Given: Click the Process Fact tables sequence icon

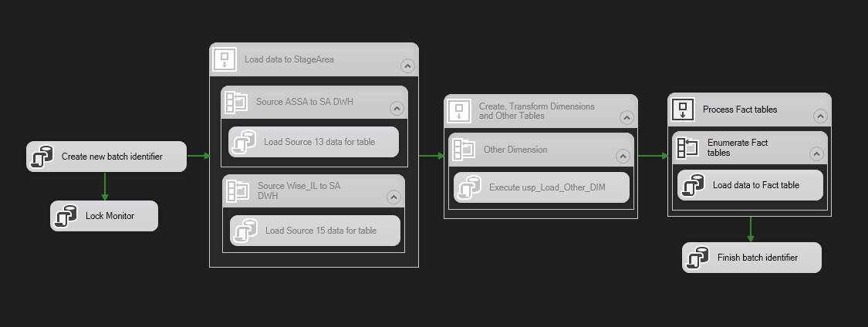Looking at the screenshot, I should pyautogui.click(x=684, y=110).
